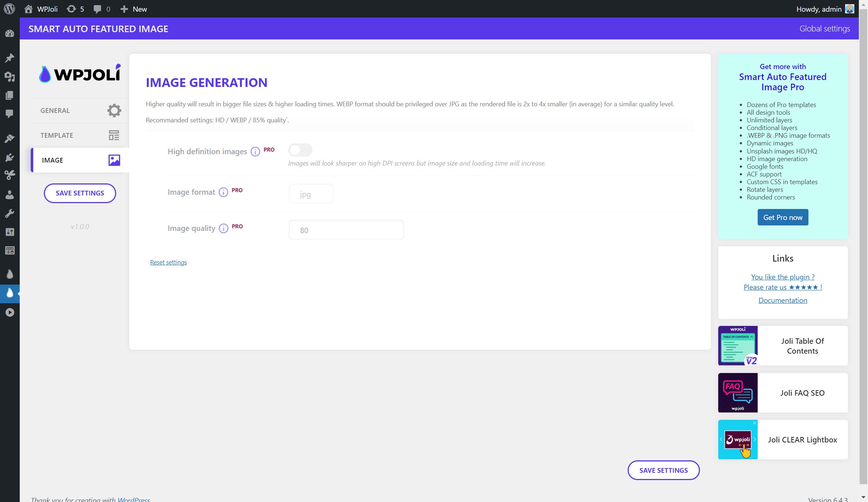Click the 'Smart Auto Featured Image Pro' heading
The image size is (868, 502).
(x=783, y=82)
